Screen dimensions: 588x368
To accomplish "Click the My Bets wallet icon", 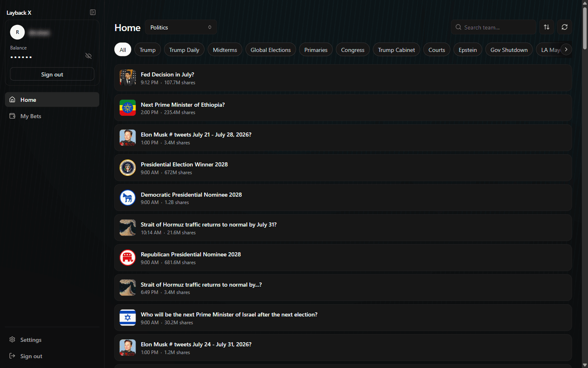I will (12, 116).
